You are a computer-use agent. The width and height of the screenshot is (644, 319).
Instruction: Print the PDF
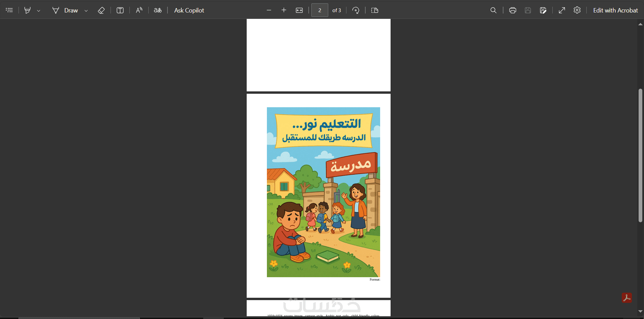(513, 10)
